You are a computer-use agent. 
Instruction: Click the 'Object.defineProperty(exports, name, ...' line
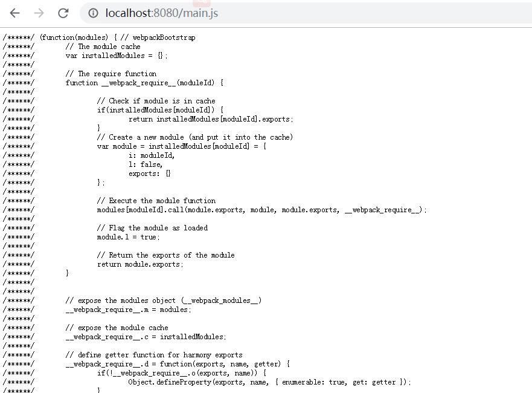tap(270, 382)
